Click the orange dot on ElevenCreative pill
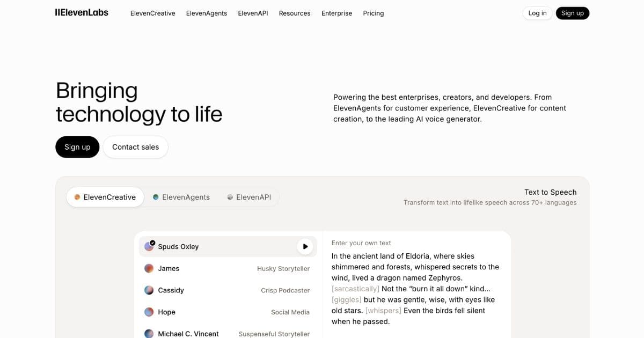This screenshot has width=644, height=338. (x=76, y=197)
